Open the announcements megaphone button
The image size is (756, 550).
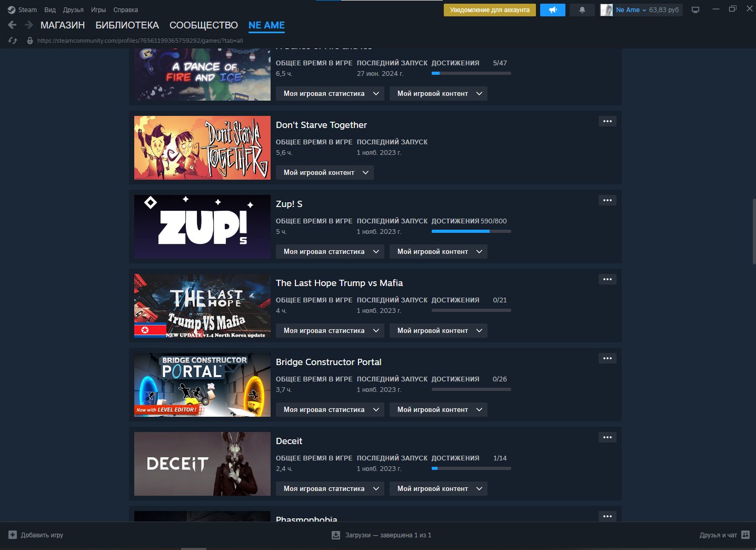pos(552,10)
